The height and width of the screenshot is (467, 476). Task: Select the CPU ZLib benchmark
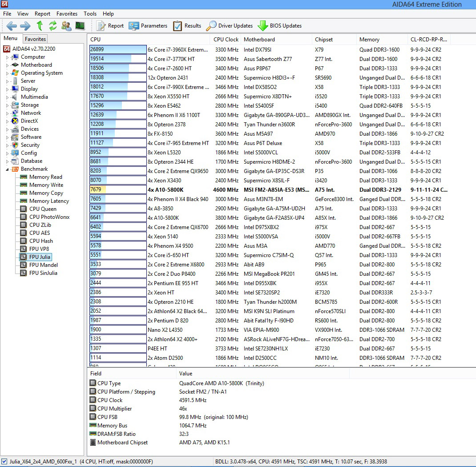[36, 225]
